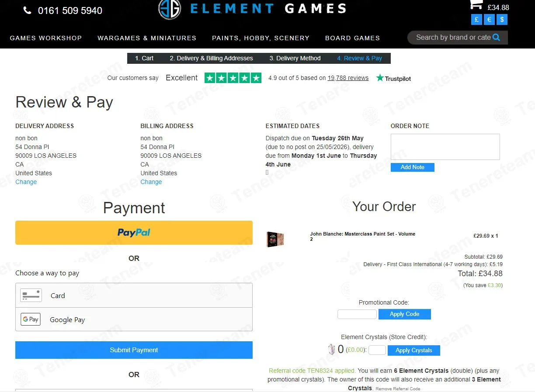535x392 pixels.
Task: Click the Review & Pay heading
Action: coord(64,102)
